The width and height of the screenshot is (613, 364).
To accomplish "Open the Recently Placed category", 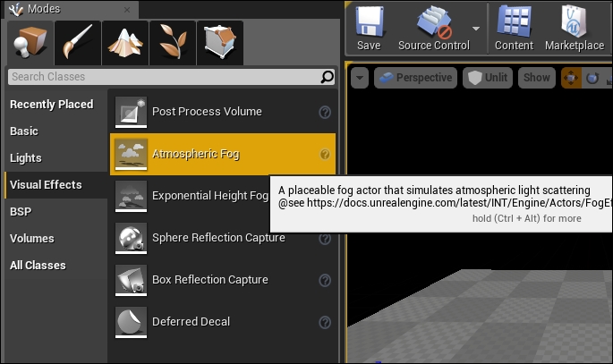I will point(52,105).
